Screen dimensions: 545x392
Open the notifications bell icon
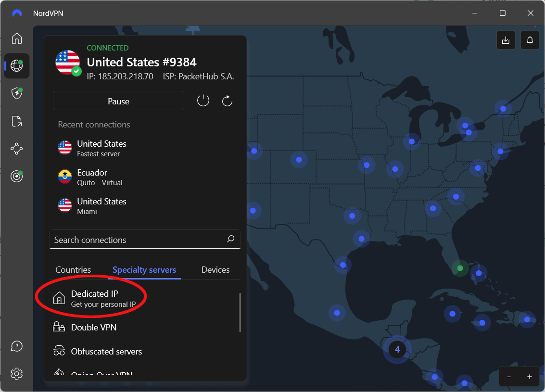pos(530,40)
